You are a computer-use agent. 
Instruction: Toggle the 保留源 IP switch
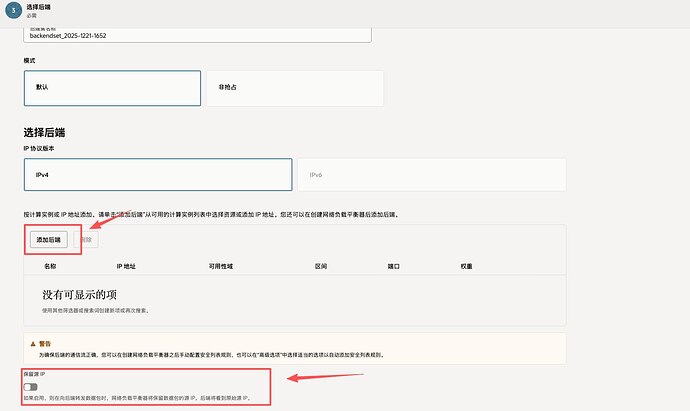pos(32,387)
